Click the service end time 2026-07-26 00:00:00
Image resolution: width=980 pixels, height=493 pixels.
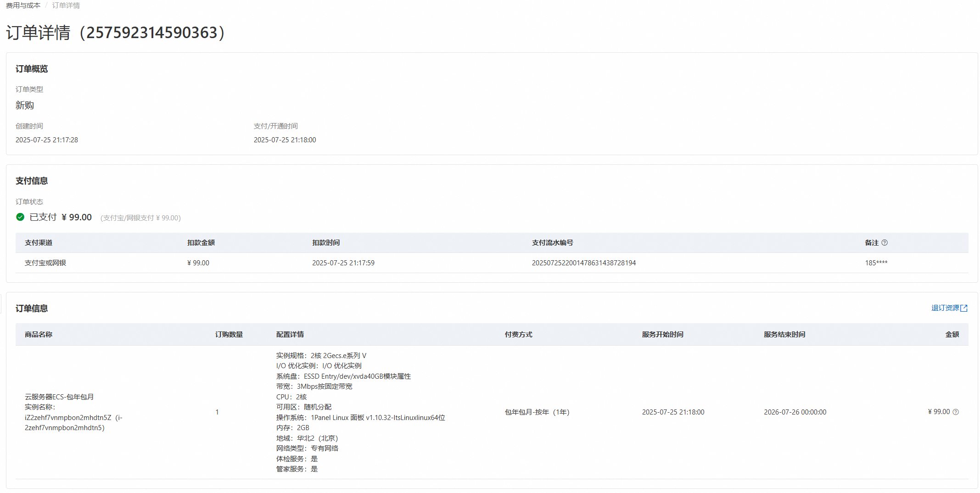point(795,412)
